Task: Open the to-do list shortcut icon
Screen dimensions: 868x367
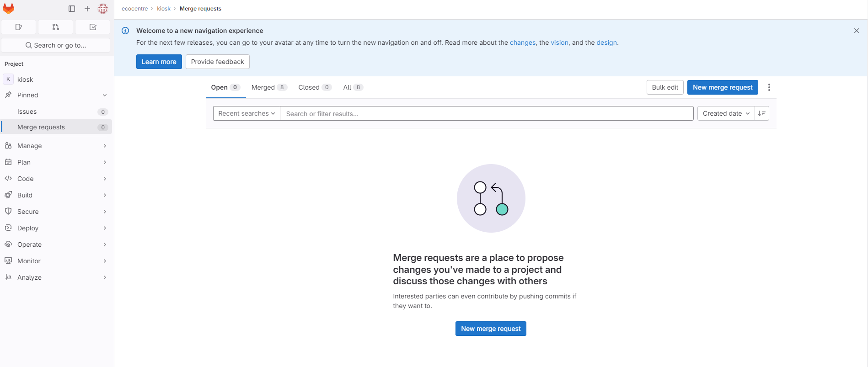Action: click(93, 27)
